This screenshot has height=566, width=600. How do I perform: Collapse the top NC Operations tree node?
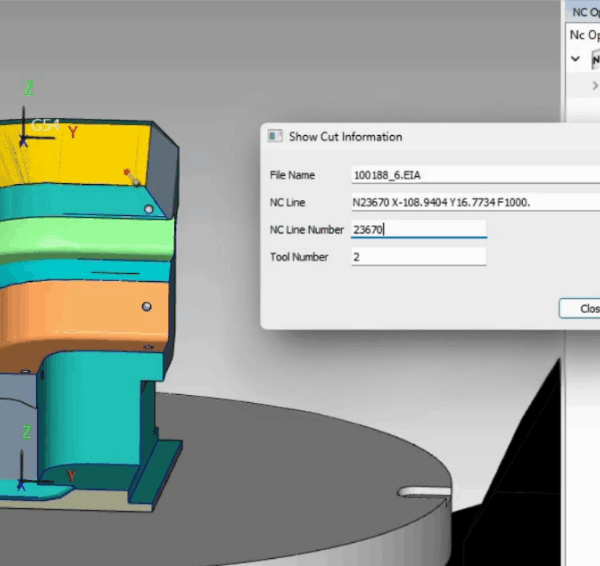576,59
